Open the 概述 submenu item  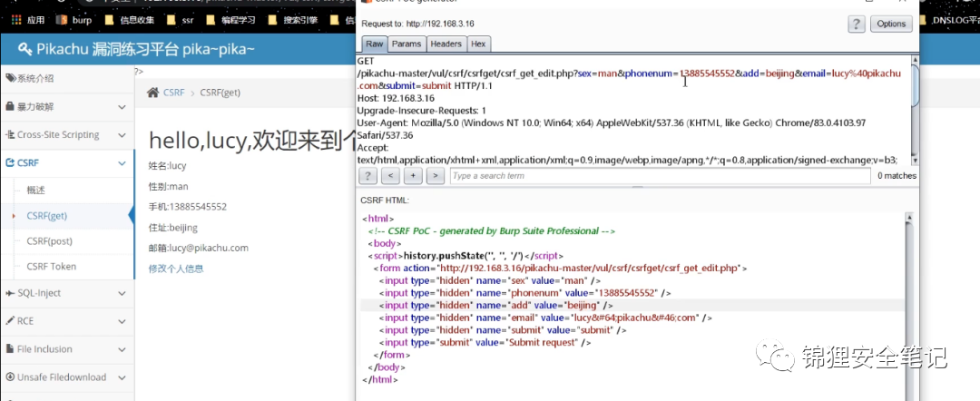click(35, 190)
